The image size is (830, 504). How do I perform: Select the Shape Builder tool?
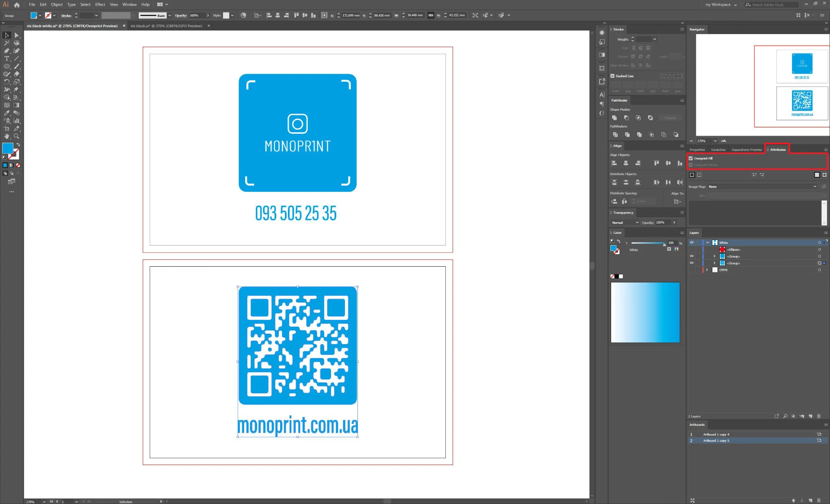6,97
